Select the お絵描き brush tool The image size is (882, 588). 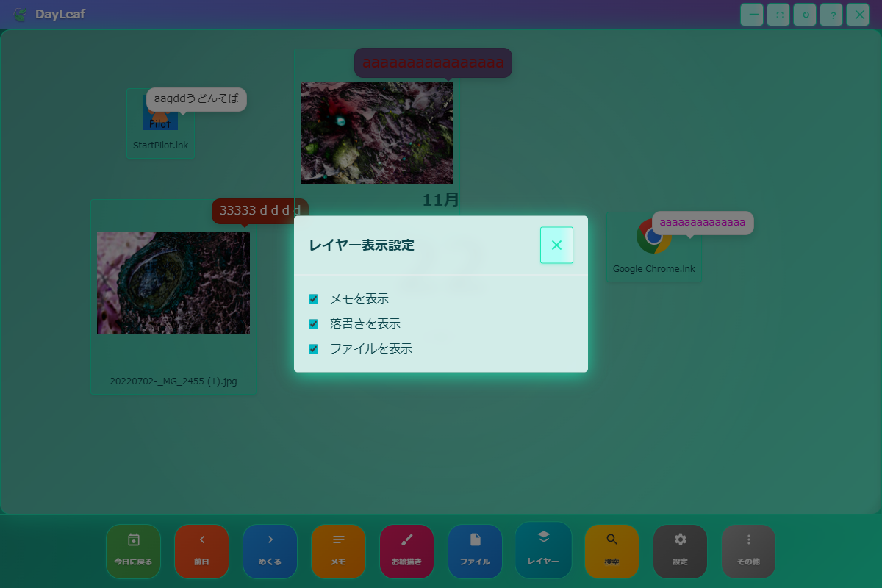406,551
